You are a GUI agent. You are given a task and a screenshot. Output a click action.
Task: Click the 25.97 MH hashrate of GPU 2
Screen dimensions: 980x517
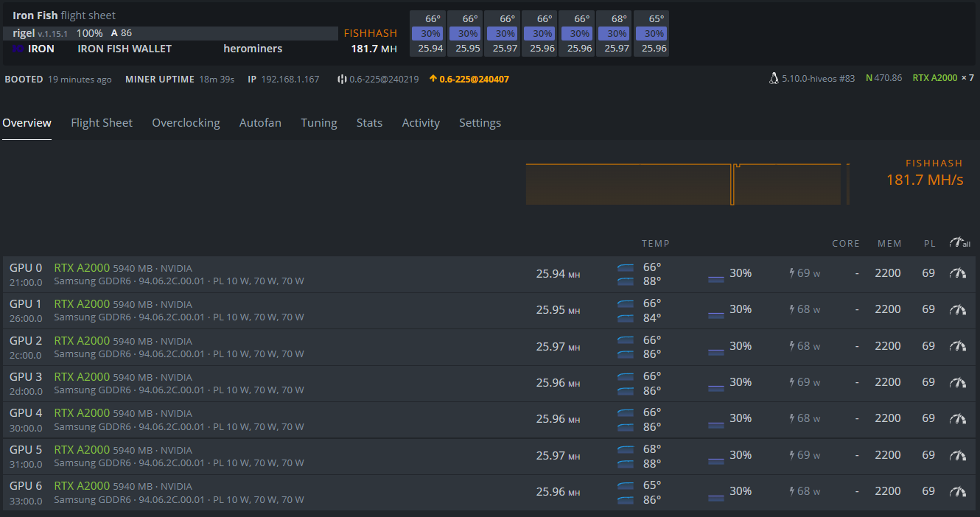(x=558, y=346)
